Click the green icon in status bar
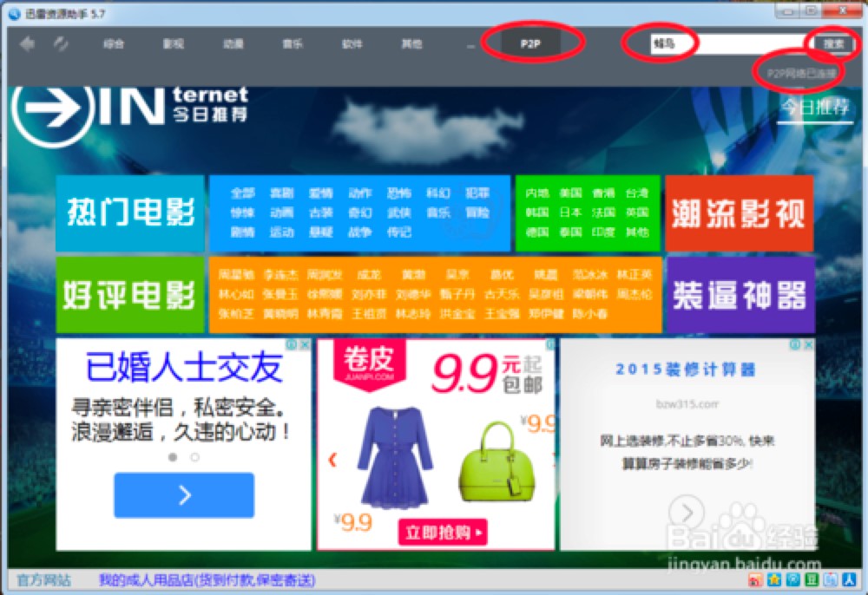Screen dimensions: 868x595 click(x=812, y=579)
